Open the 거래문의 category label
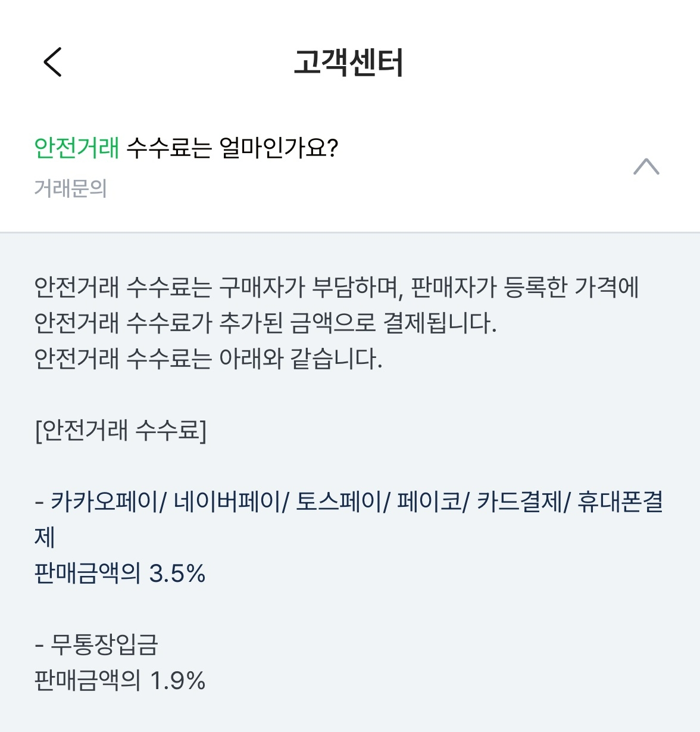 [x=70, y=189]
